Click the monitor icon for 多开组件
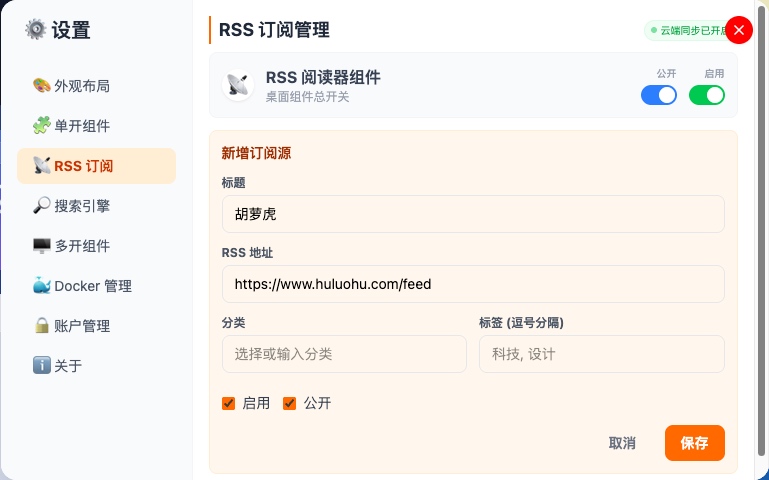Screen dimensions: 769x480 pos(42,245)
